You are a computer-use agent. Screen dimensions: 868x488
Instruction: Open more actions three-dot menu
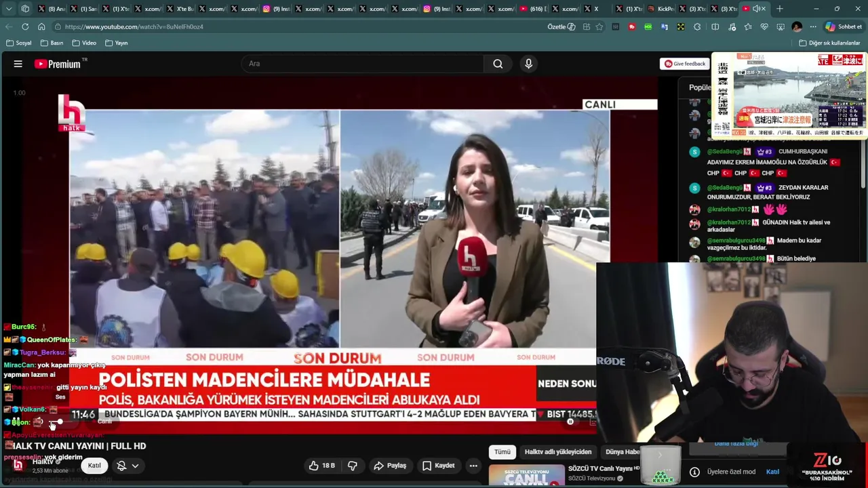pyautogui.click(x=473, y=466)
